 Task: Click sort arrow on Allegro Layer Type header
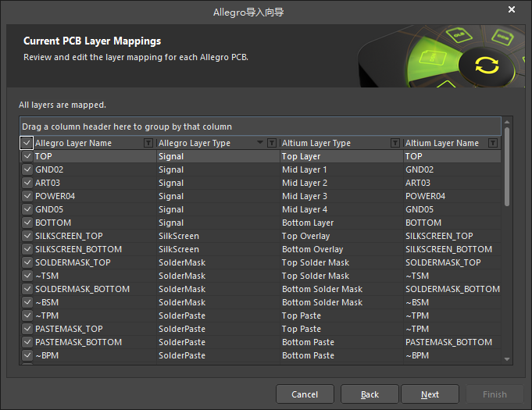tap(260, 142)
